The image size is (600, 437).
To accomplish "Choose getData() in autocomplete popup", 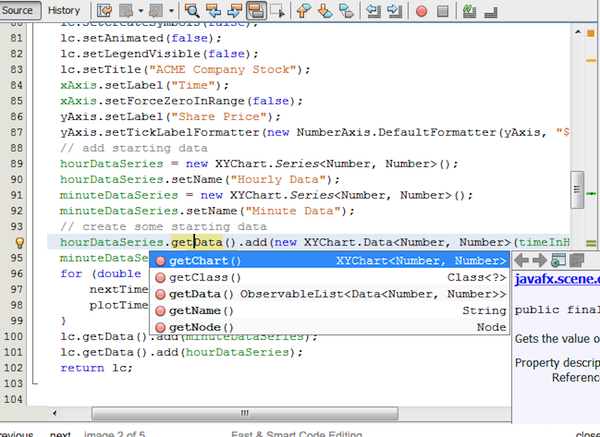I will click(201, 294).
